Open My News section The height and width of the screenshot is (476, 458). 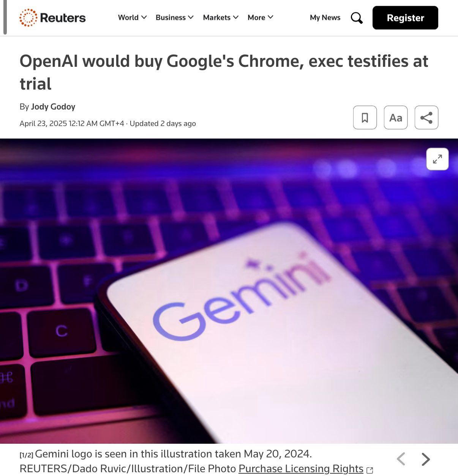click(325, 17)
